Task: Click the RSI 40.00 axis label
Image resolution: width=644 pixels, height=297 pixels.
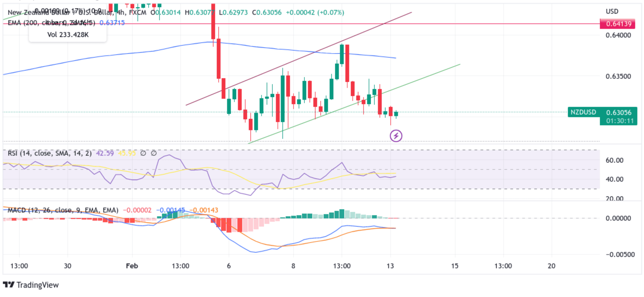Action: (615, 179)
